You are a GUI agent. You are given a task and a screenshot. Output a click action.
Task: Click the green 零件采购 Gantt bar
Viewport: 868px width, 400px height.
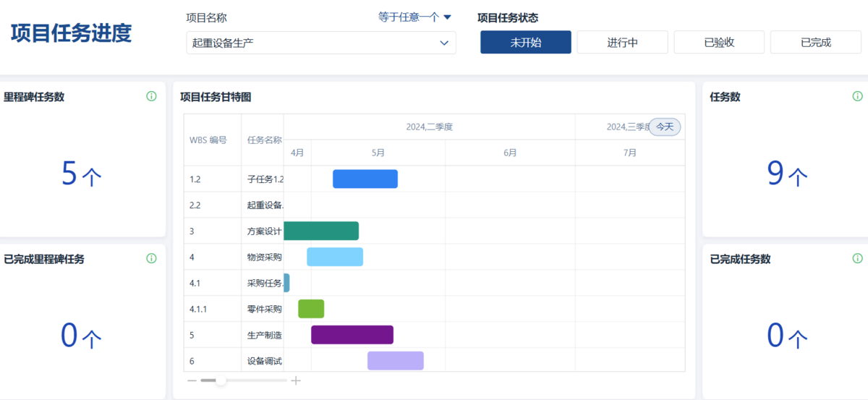click(x=311, y=309)
